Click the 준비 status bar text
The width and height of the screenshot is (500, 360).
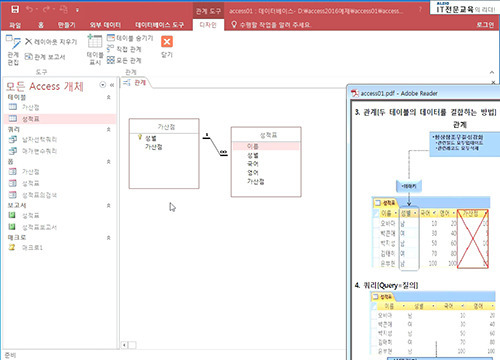[10, 355]
